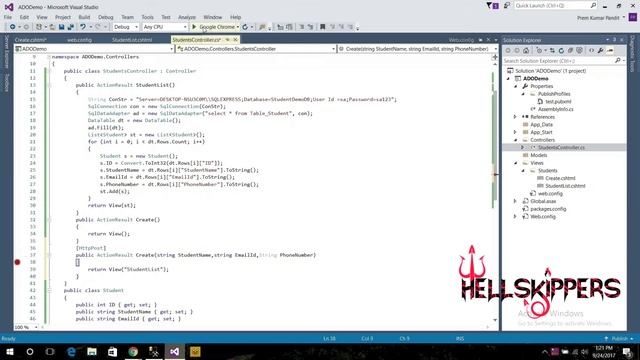The width and height of the screenshot is (640, 360).
Task: Start debugging with the green play icon
Action: [194, 27]
